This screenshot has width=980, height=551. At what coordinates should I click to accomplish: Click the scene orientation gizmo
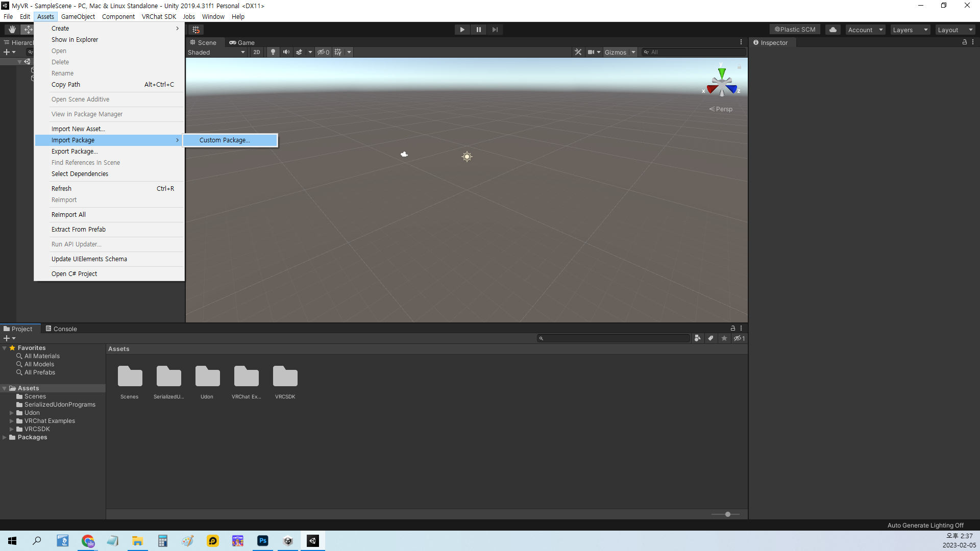tap(722, 83)
